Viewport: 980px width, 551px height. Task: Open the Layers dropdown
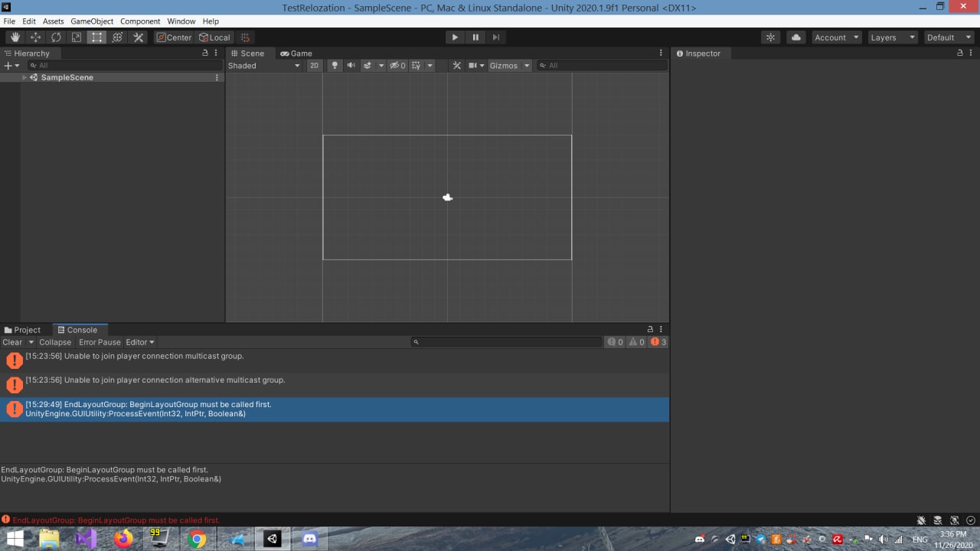pos(893,37)
